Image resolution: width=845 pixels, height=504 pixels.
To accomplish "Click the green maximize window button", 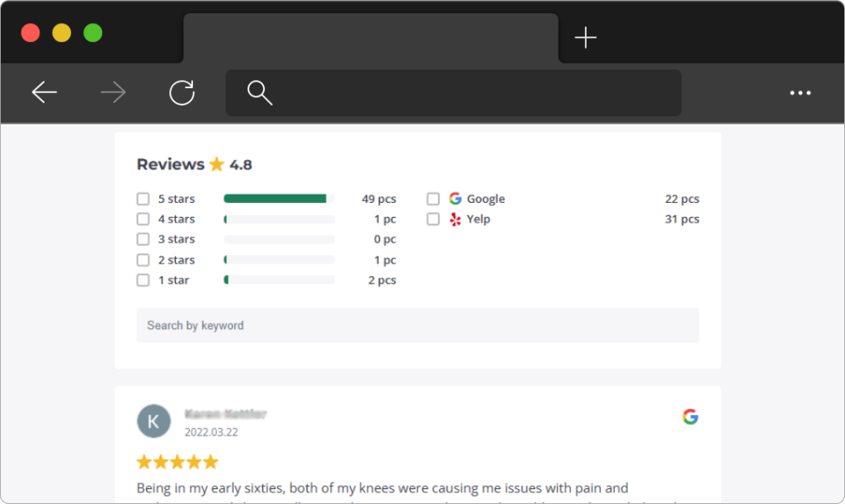I will [x=92, y=33].
